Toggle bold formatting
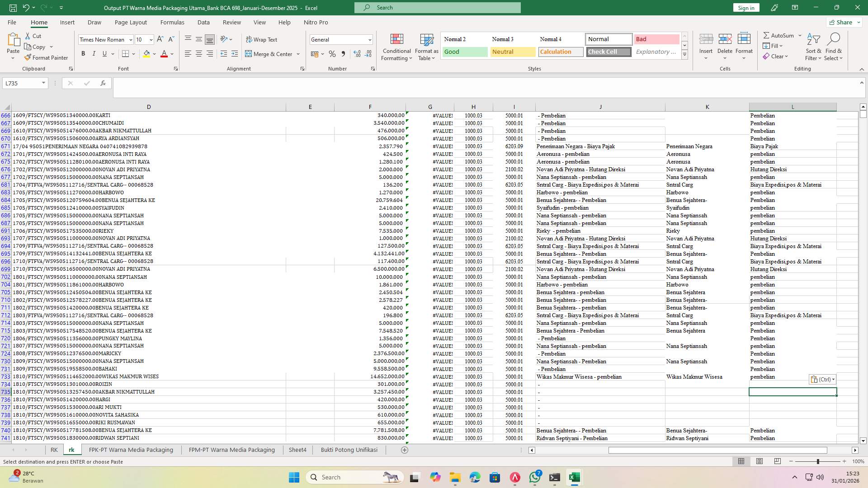 pyautogui.click(x=83, y=54)
